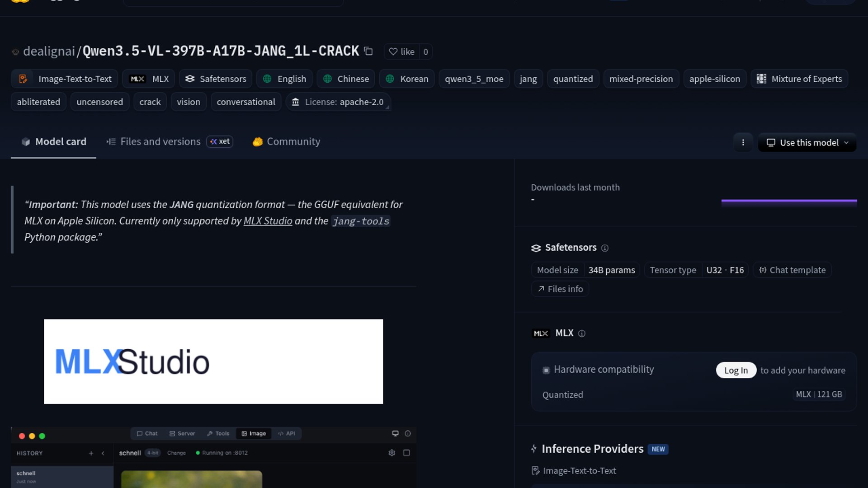The image size is (868, 488).
Task: Open the MLX Studio banner image
Action: pyautogui.click(x=213, y=361)
